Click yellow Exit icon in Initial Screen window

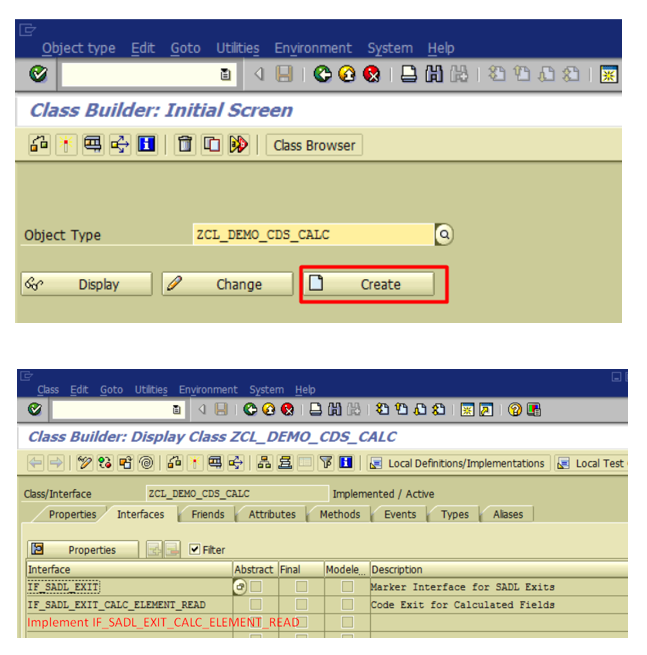(347, 74)
